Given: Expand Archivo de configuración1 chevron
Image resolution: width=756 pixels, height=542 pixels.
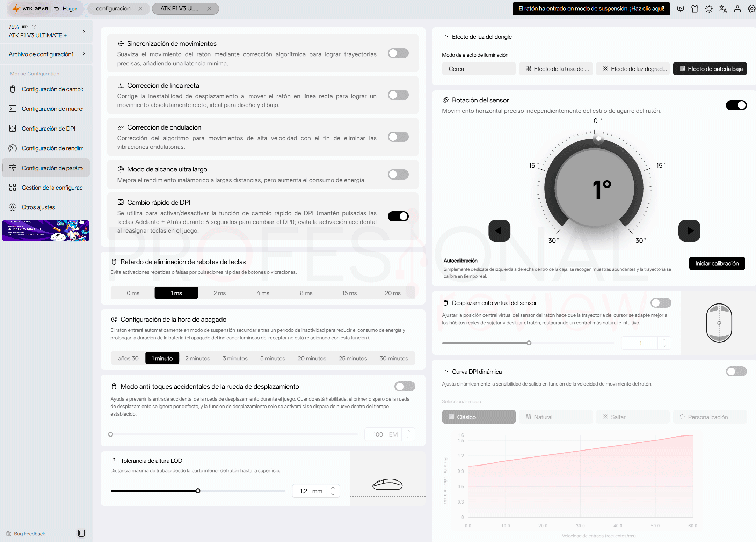Looking at the screenshot, I should click(x=84, y=54).
